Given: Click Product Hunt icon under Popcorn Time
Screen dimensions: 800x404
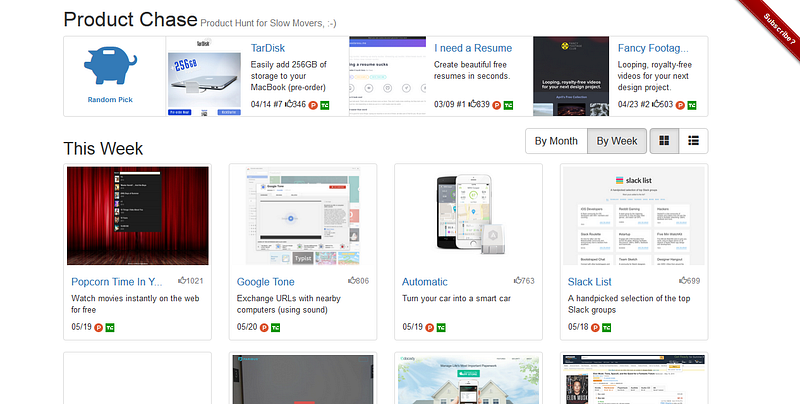Looking at the screenshot, I should click(98, 327).
